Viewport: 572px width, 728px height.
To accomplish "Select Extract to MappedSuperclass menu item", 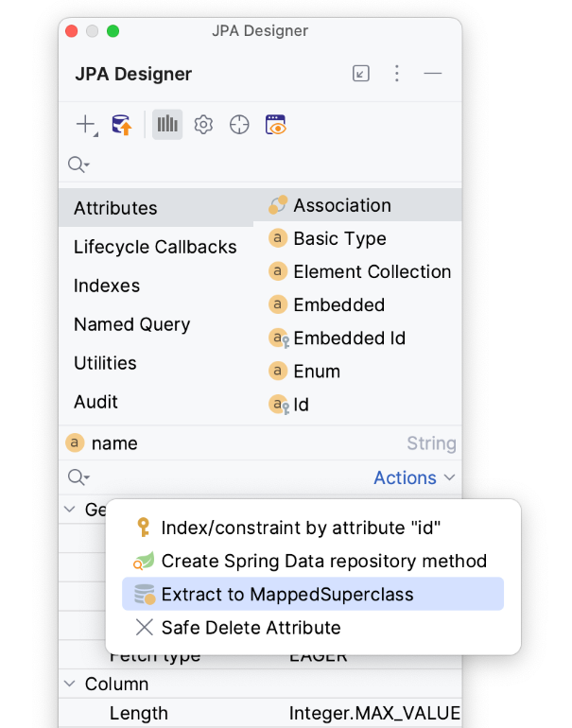I will (287, 595).
